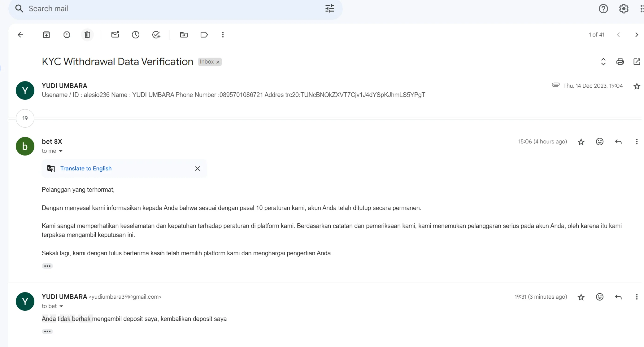Star the message from YUDI UMBARA

pyautogui.click(x=637, y=86)
